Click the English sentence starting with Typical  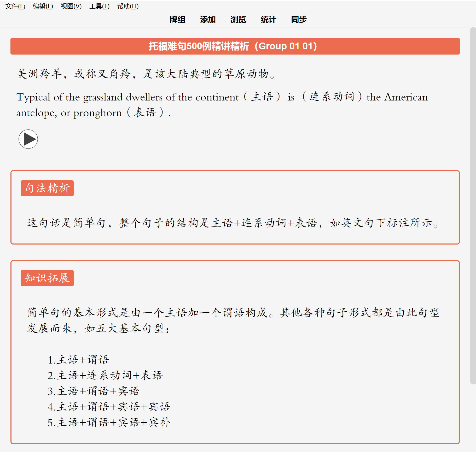click(x=222, y=105)
